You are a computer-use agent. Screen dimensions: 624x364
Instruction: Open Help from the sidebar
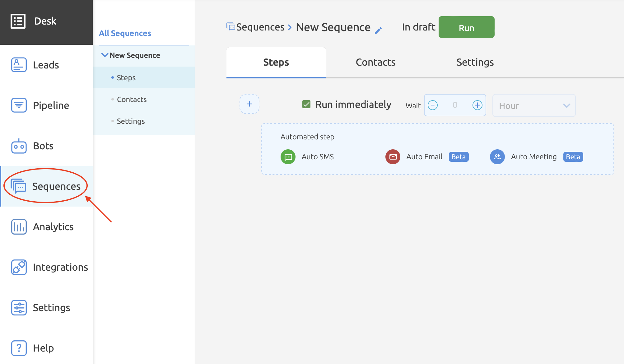(19, 348)
